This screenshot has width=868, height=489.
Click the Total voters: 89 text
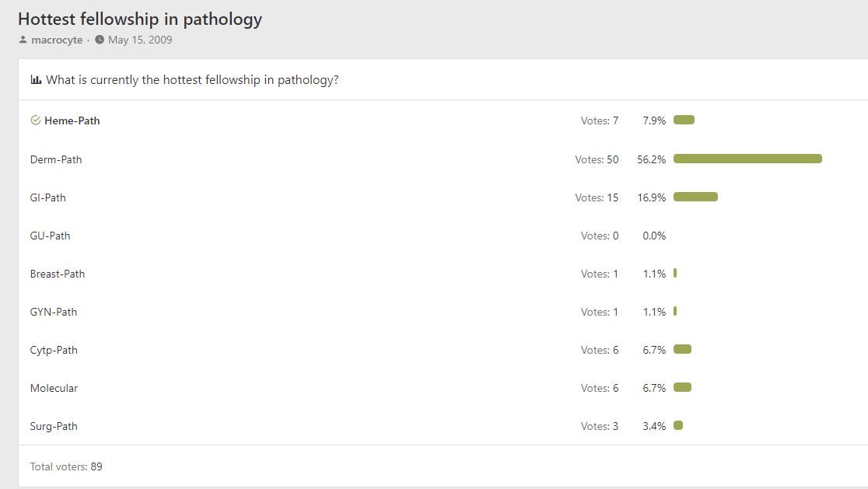pyautogui.click(x=66, y=466)
